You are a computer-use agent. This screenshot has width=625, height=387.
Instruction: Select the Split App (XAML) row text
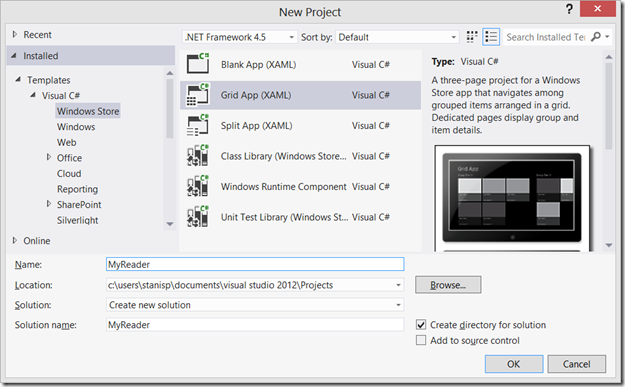[257, 126]
